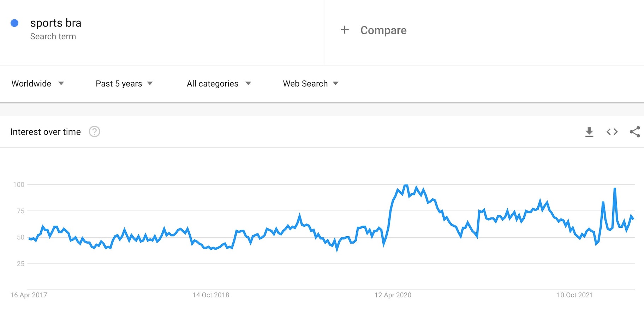Click the blue dot beside sports bra
Viewport: 644px width, 309px height.
(14, 23)
